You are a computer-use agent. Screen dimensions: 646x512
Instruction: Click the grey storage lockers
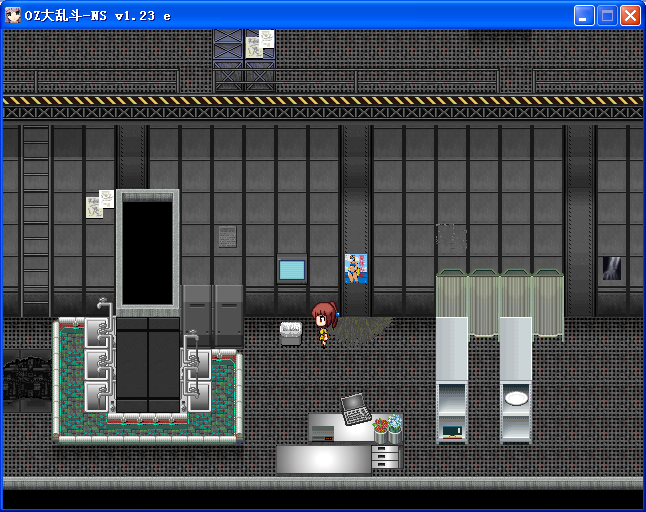click(213, 315)
